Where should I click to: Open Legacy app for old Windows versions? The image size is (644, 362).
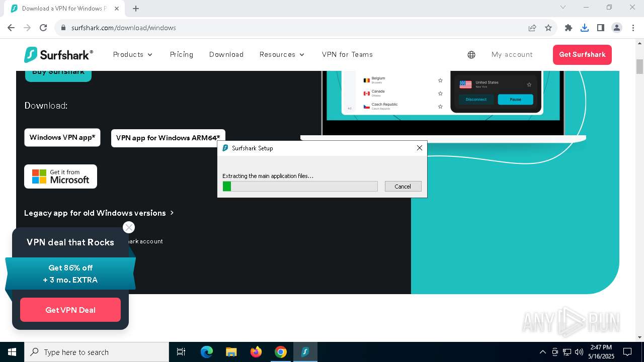[x=99, y=213]
